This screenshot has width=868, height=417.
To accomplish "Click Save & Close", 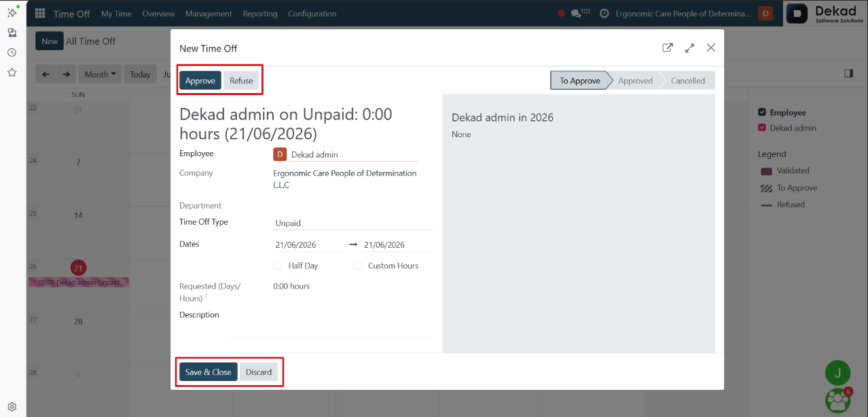I will 209,371.
